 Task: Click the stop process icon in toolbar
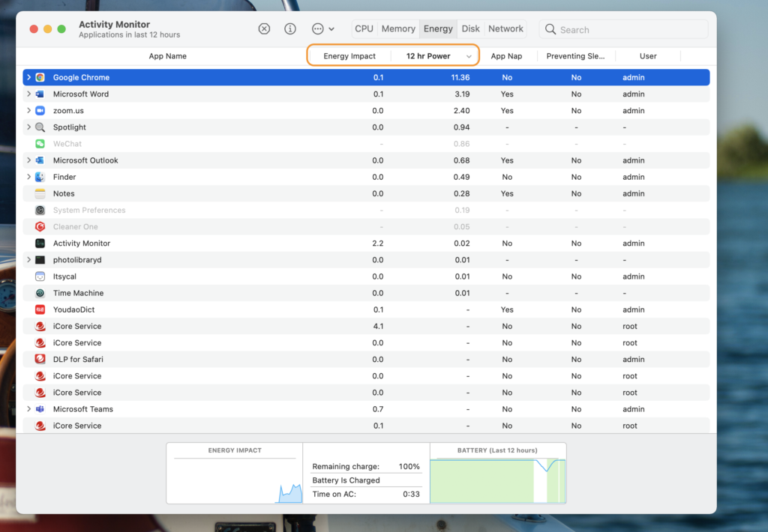264,29
